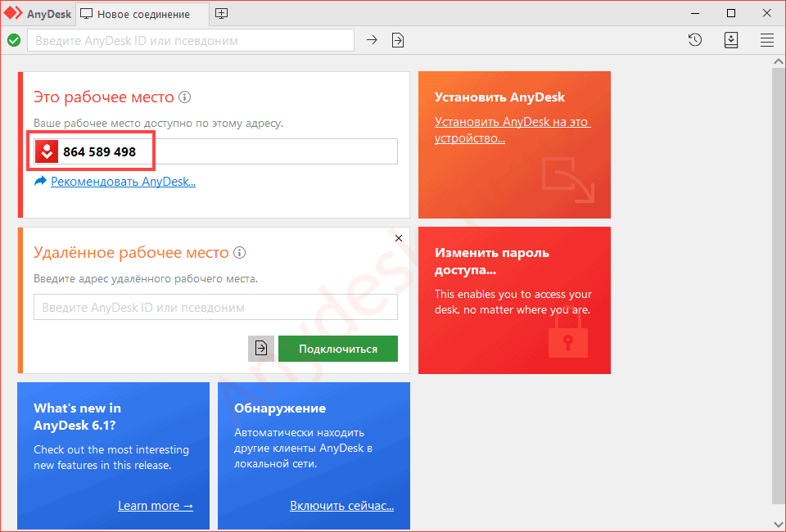
Task: Click the green connection status icon
Action: pos(14,40)
